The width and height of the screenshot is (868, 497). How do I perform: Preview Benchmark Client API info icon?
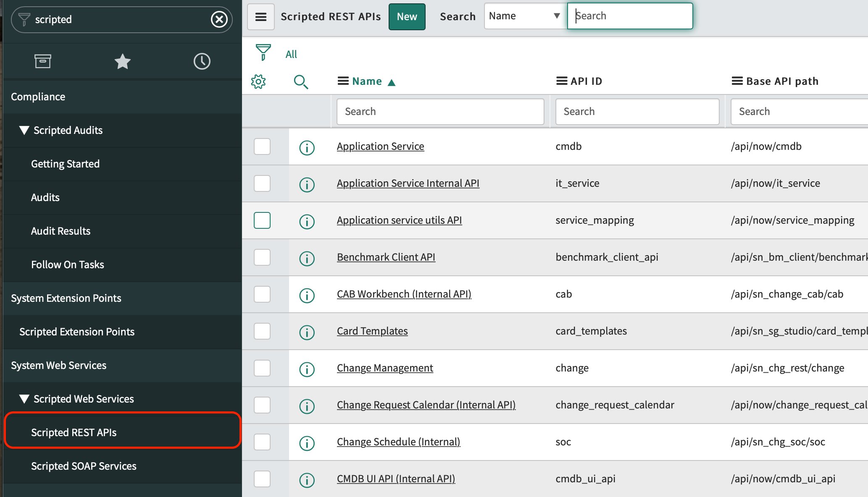tap(307, 259)
